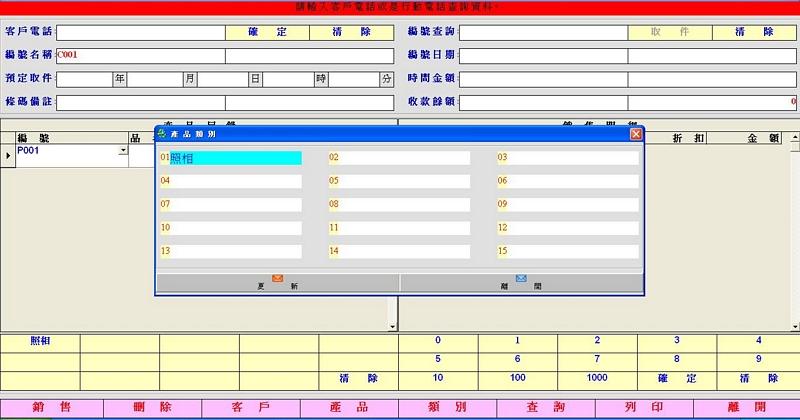Screen dimensions: 800x420
Task: Select category field 01 照相
Action: (x=235, y=157)
